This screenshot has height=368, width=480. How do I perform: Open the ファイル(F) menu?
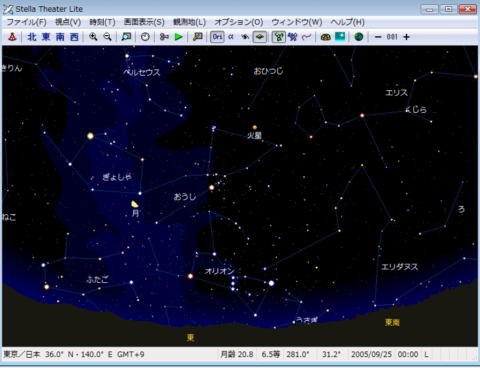point(26,22)
